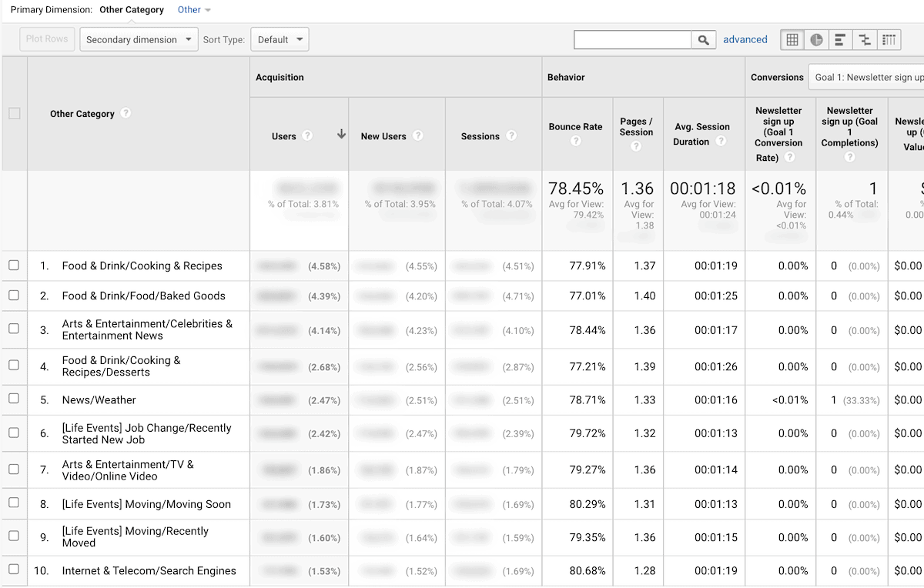Viewport: 924px width, 588px height.
Task: Open the Other primary dimension dropdown
Action: click(194, 10)
